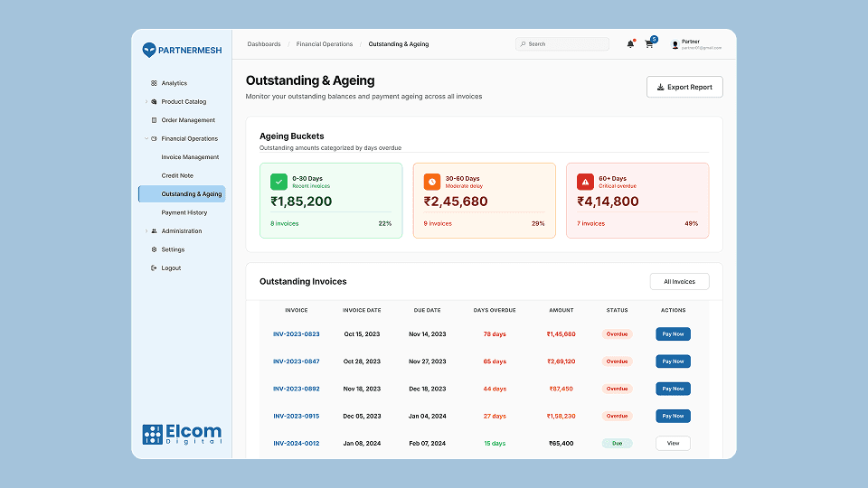Viewport: 868px width, 488px height.
Task: Click the Partner profile avatar
Action: tap(675, 44)
